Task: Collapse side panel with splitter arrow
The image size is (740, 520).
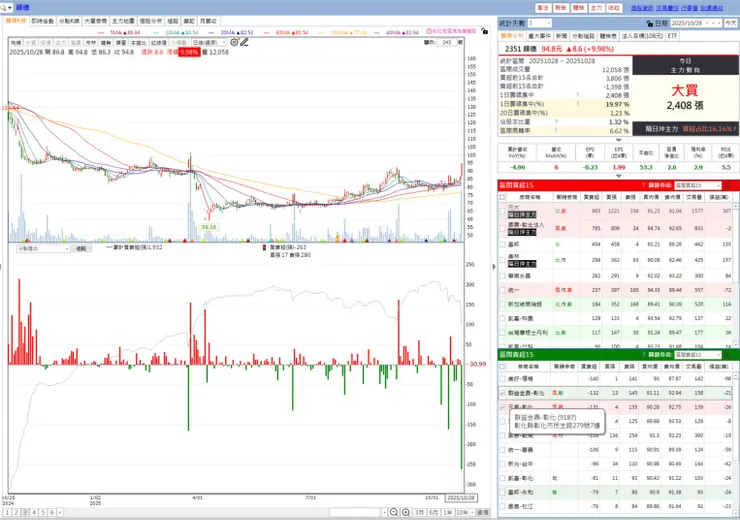Action: tap(494, 266)
